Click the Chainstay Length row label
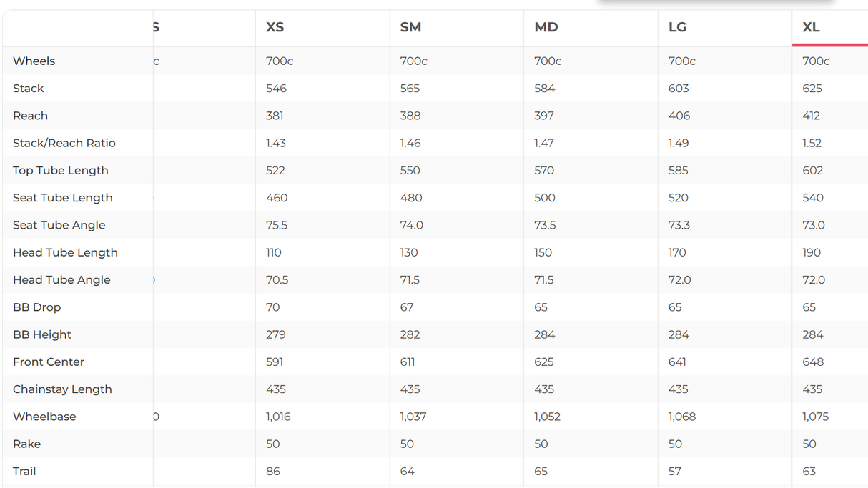This screenshot has width=868, height=488. (62, 389)
